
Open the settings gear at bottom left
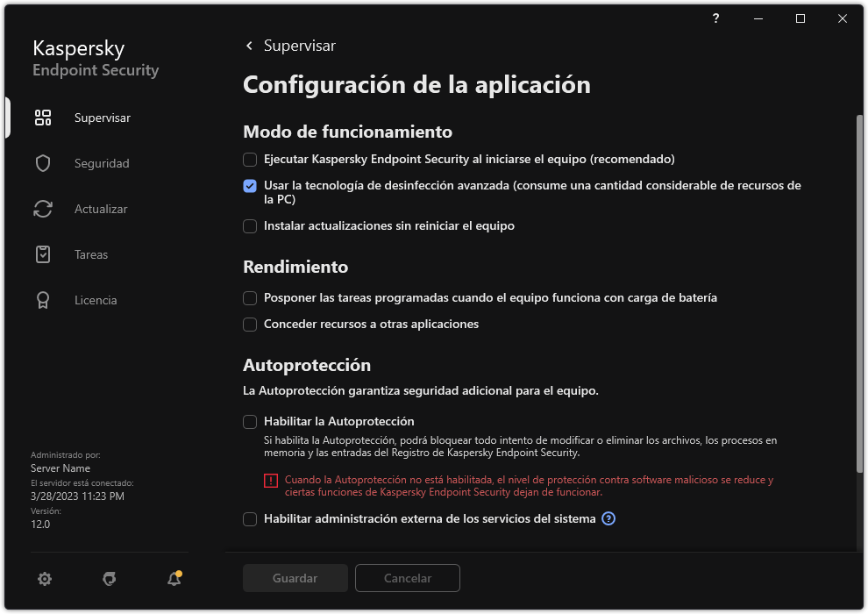(x=44, y=578)
